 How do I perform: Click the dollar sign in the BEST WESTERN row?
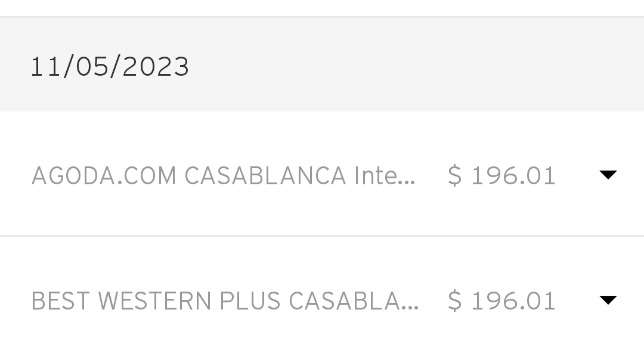[454, 301]
